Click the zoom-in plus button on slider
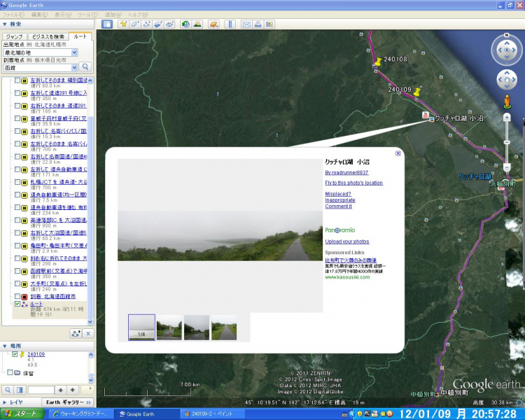Image resolution: width=525 pixels, height=420 pixels. [507, 118]
